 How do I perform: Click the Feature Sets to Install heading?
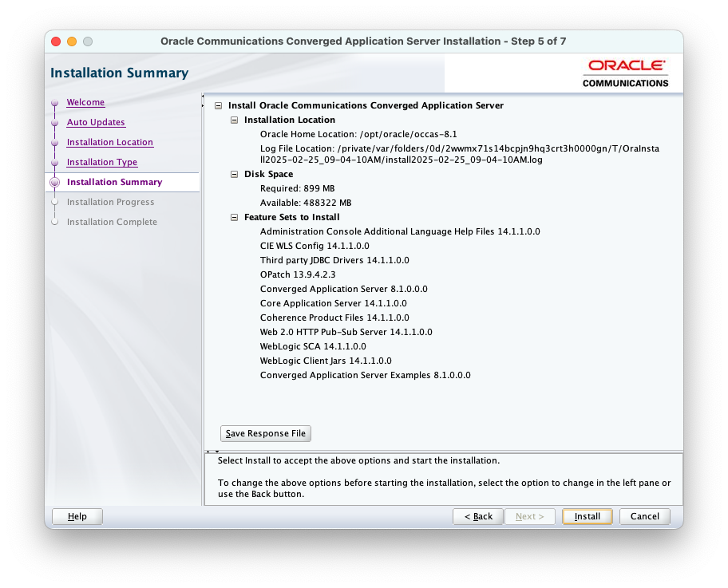point(291,217)
